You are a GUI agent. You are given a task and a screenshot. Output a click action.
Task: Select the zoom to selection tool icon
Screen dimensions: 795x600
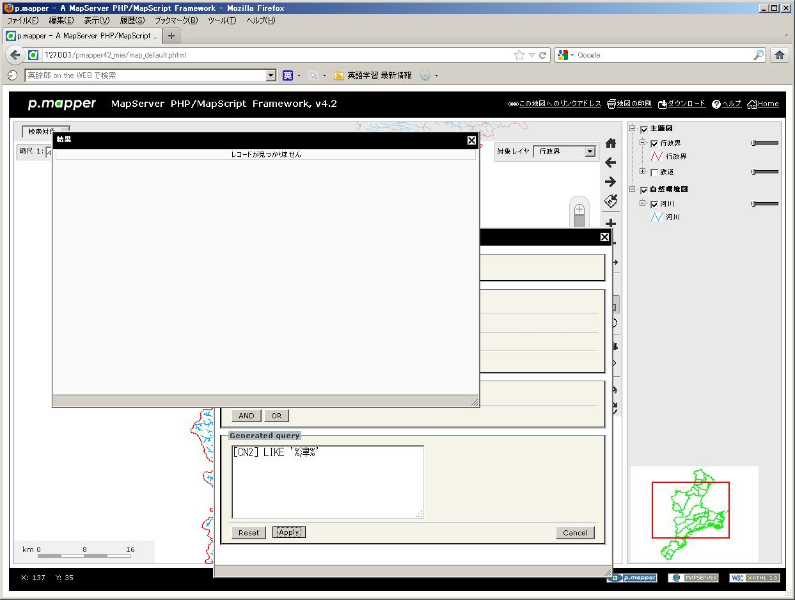[610, 201]
